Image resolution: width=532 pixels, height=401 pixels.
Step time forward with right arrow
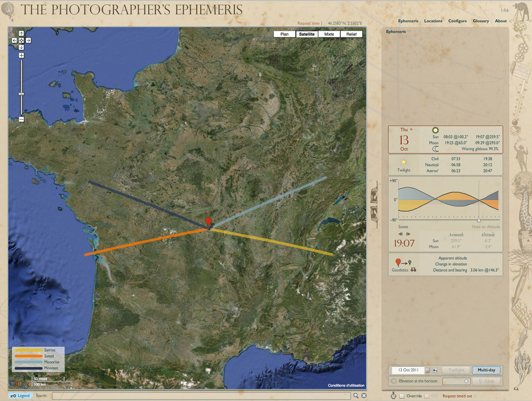tap(408, 234)
